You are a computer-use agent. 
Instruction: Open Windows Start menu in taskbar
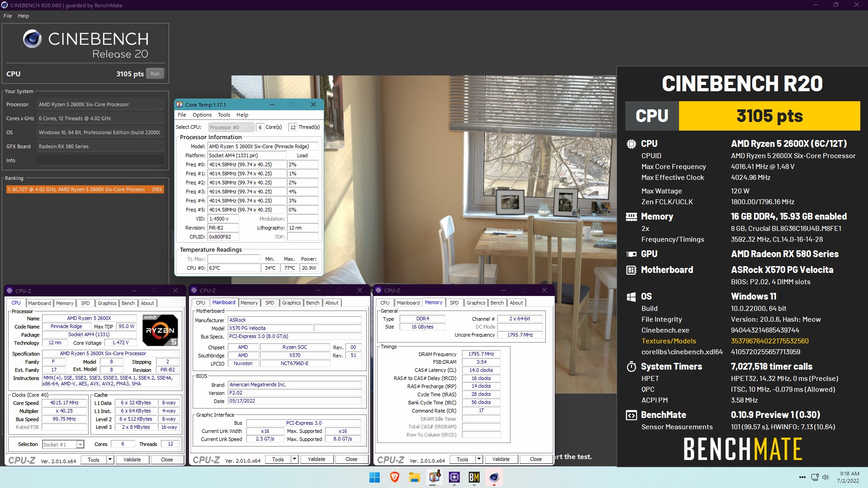coord(374,477)
